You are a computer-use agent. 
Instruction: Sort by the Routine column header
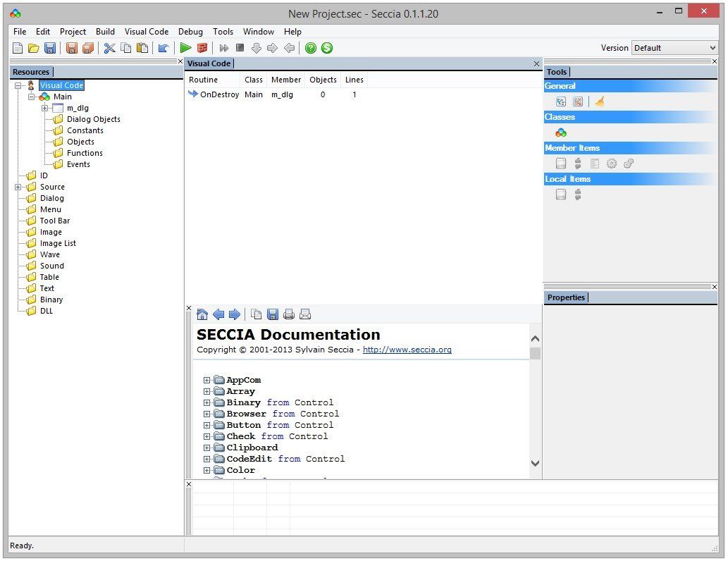coord(212,80)
